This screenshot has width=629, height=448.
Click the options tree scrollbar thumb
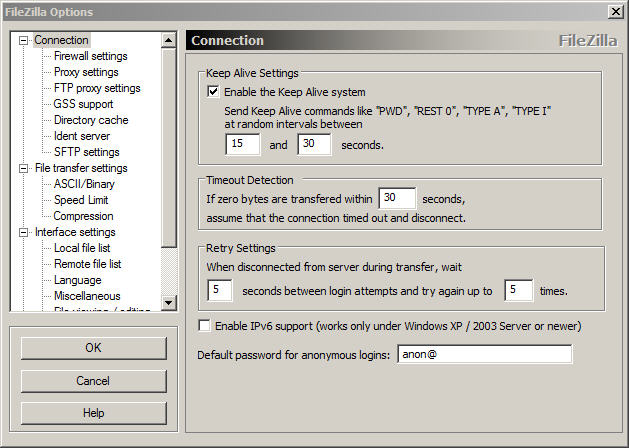tap(168, 148)
